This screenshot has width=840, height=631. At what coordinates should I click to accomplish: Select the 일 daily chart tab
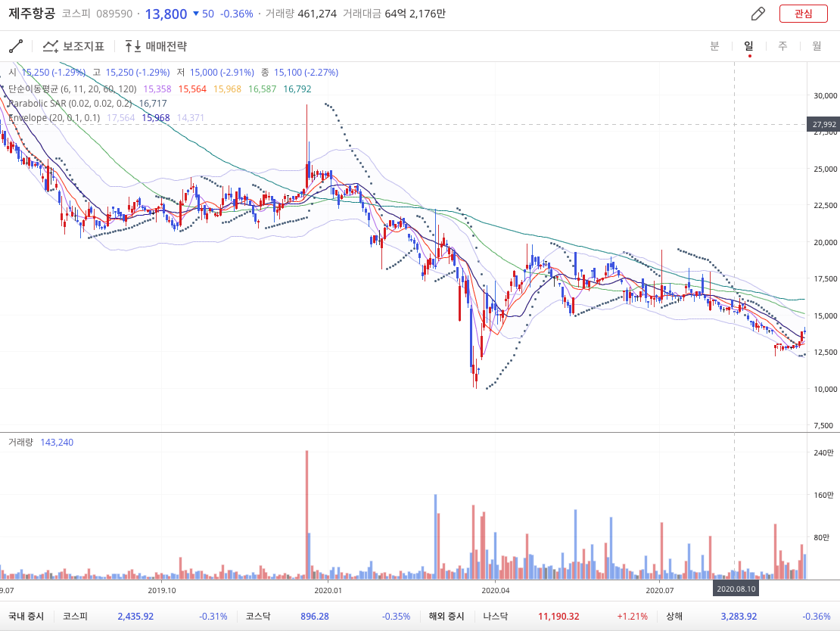748,46
